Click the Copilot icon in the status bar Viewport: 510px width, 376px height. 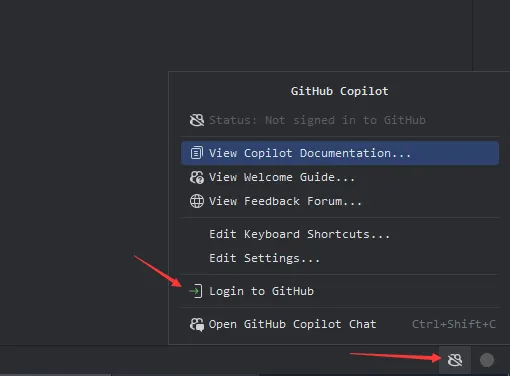(455, 360)
